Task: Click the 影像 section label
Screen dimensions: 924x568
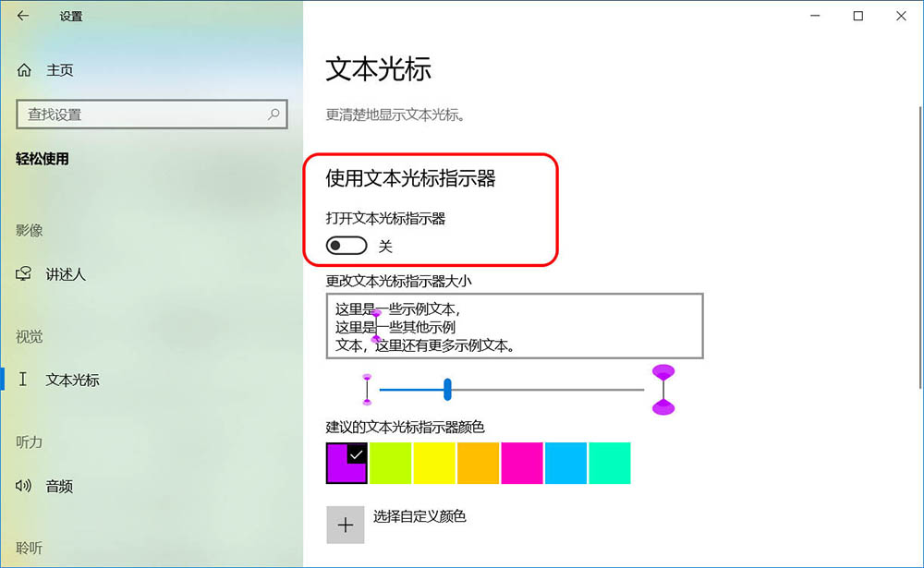Action: click(30, 230)
